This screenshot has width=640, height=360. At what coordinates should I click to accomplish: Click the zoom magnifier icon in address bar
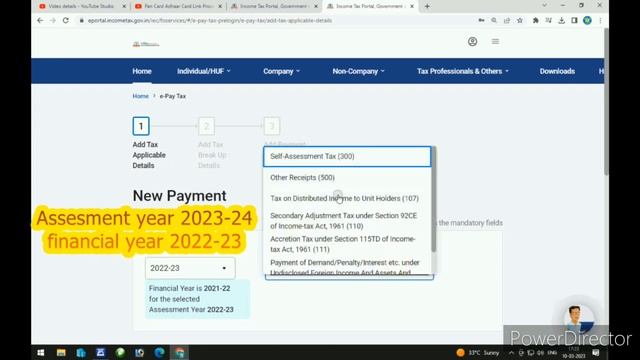[494, 20]
